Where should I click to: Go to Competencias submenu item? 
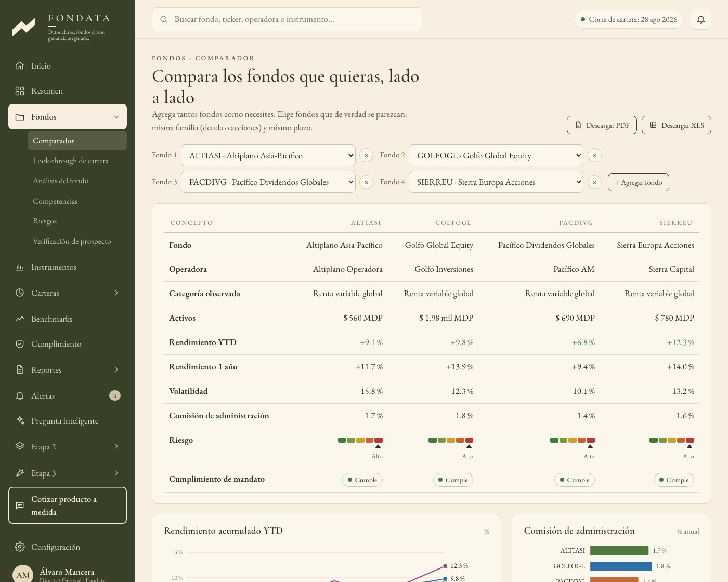tap(77, 201)
